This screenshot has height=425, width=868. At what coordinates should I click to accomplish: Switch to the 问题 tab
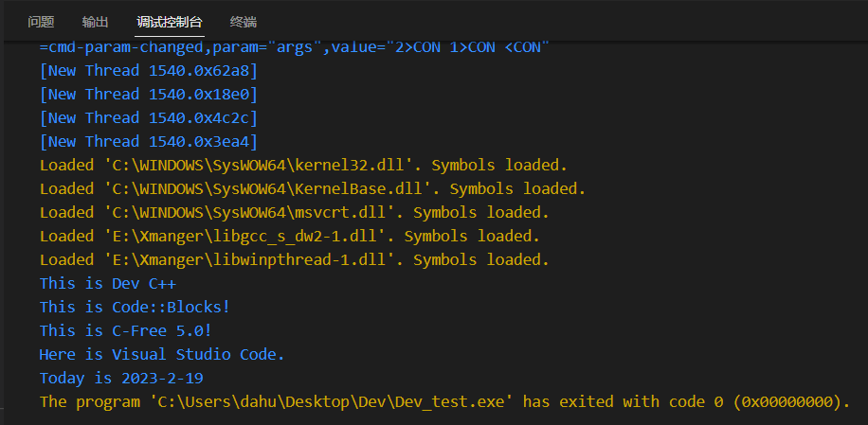pos(41,22)
